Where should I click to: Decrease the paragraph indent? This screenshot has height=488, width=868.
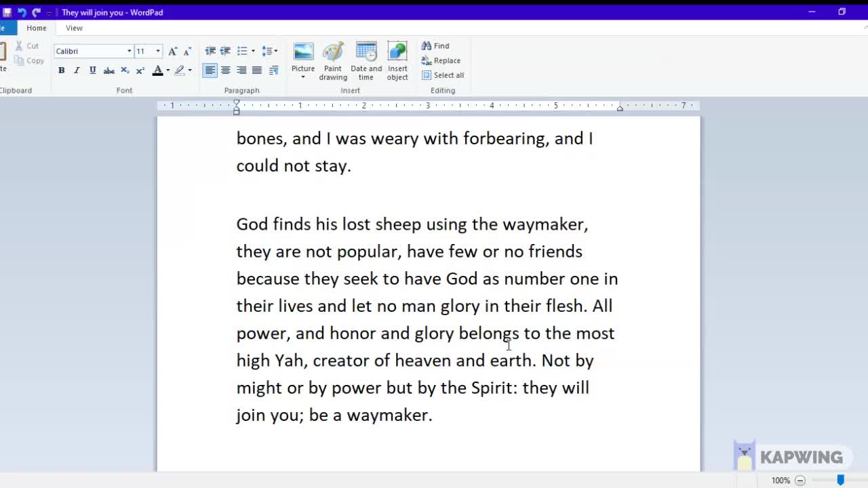coord(210,51)
